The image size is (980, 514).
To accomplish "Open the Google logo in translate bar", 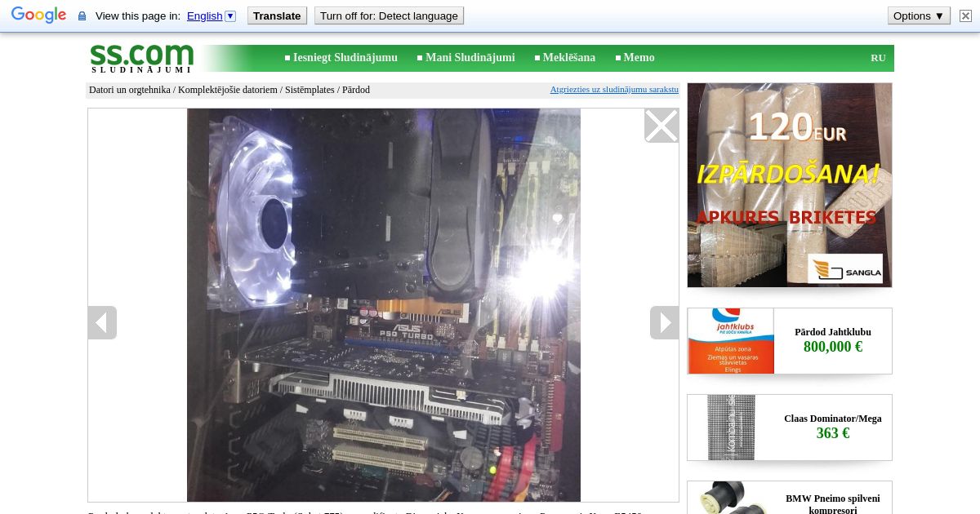I will pos(38,16).
